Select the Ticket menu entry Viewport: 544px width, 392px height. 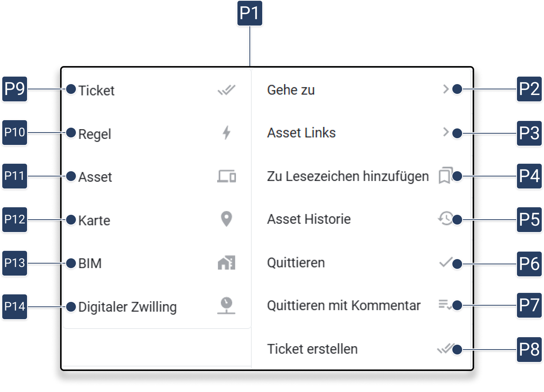(97, 90)
